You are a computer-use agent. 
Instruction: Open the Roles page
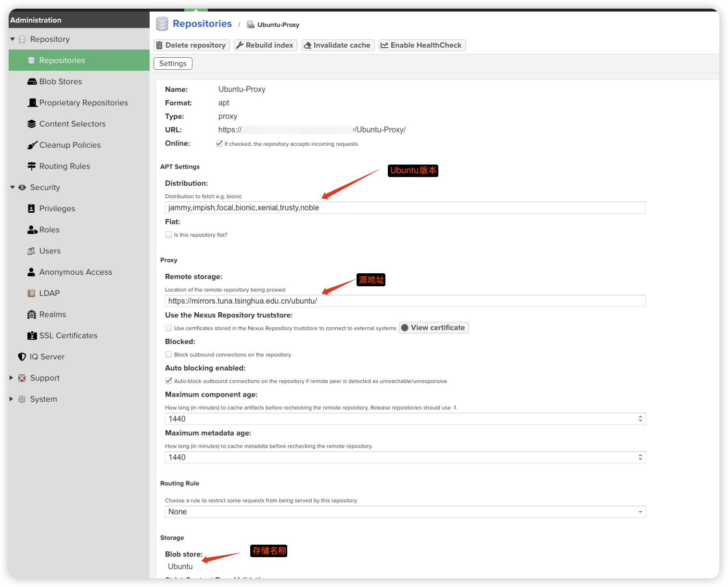[79, 230]
